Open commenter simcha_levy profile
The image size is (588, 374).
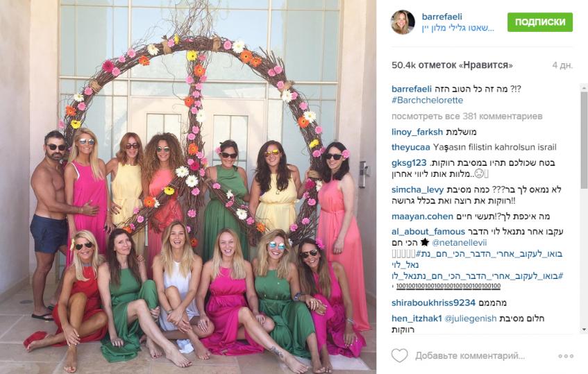(417, 189)
